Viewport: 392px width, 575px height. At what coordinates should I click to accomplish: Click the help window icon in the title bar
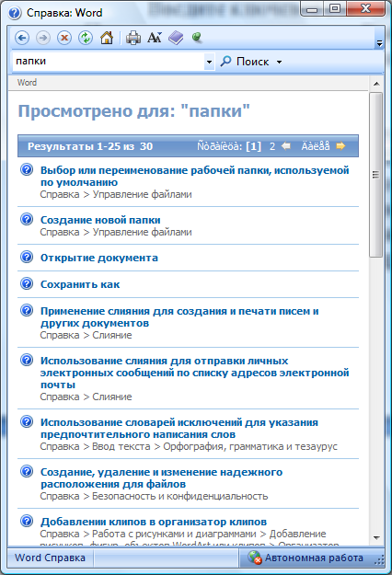15,13
